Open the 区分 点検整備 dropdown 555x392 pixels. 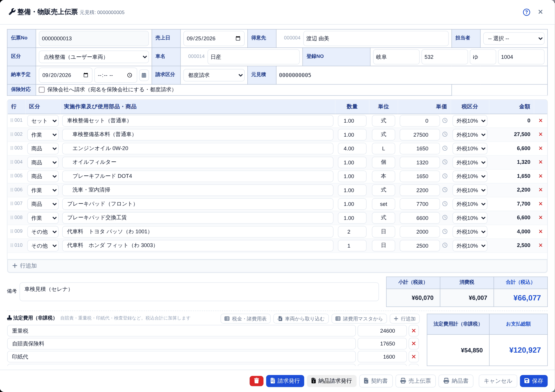[94, 57]
